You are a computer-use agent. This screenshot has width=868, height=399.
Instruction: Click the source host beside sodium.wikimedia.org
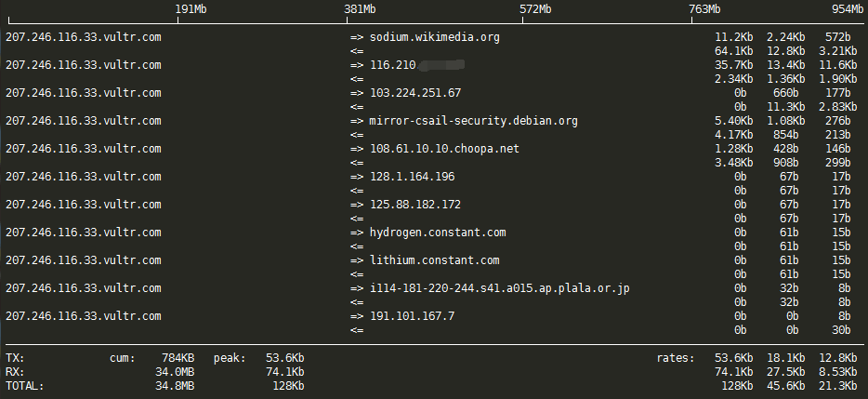click(x=83, y=37)
